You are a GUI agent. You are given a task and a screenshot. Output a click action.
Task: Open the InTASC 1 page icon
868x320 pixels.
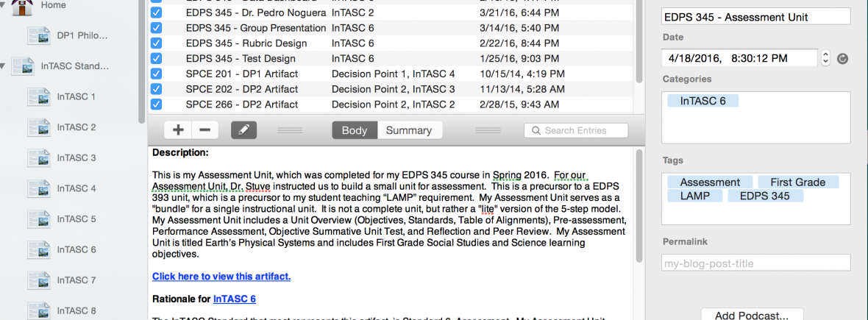coord(40,96)
